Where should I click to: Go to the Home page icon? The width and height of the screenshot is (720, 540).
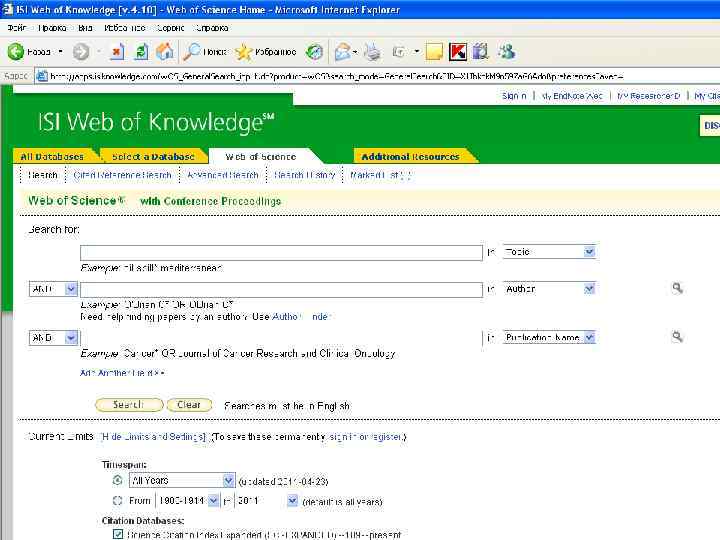click(x=165, y=51)
